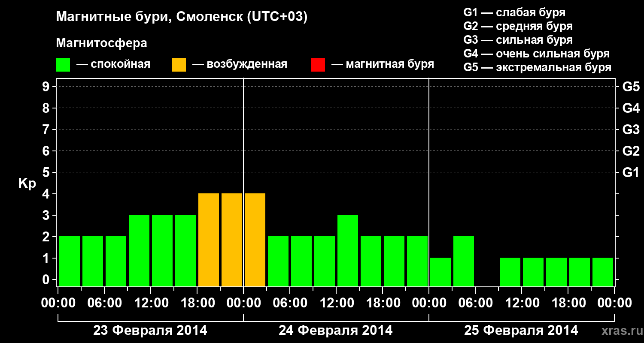Click the 'Kp' axis title
Viewport: 644px width, 343px height.
pos(27,183)
